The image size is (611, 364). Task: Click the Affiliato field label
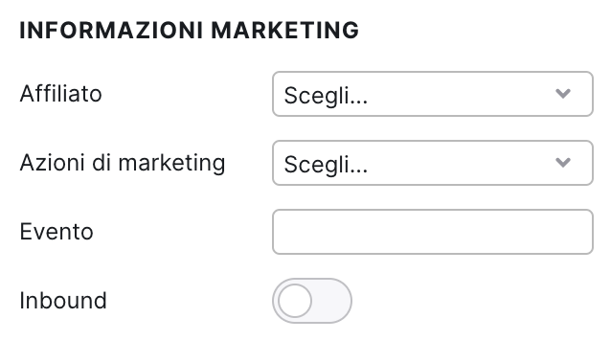pyautogui.click(x=60, y=94)
